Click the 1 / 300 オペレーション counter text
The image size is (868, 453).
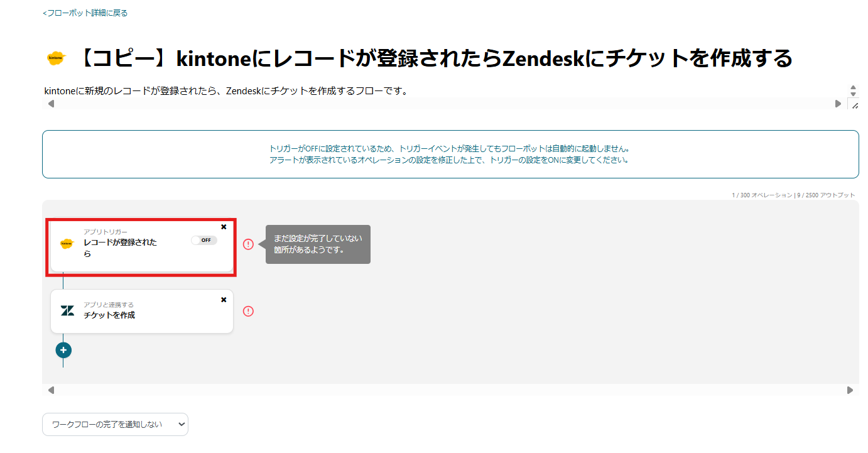762,195
